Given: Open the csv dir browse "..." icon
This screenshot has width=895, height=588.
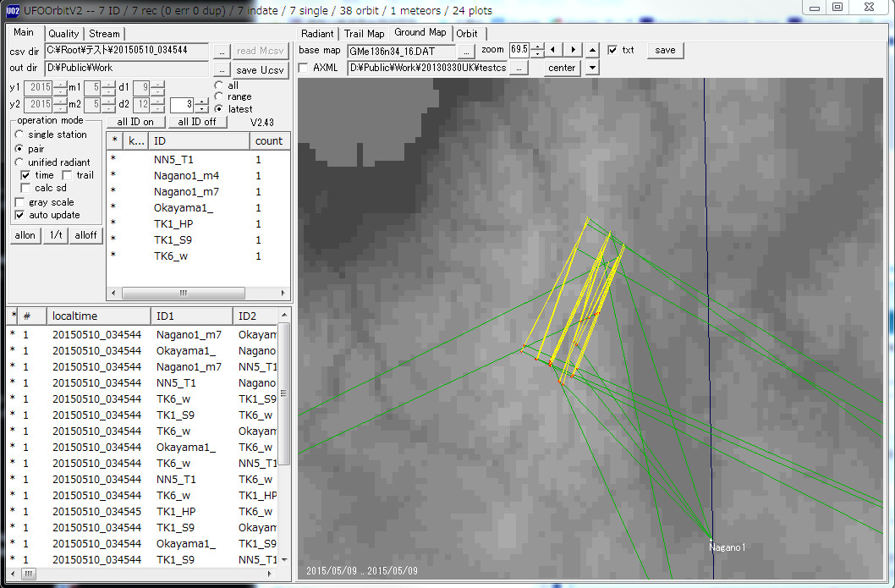Looking at the screenshot, I should pos(222,51).
